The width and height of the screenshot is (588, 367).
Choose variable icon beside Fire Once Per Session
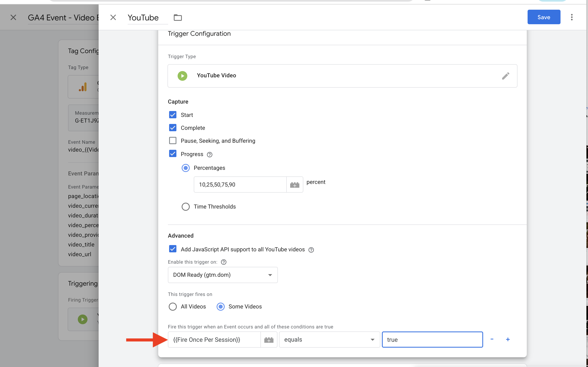pyautogui.click(x=269, y=340)
